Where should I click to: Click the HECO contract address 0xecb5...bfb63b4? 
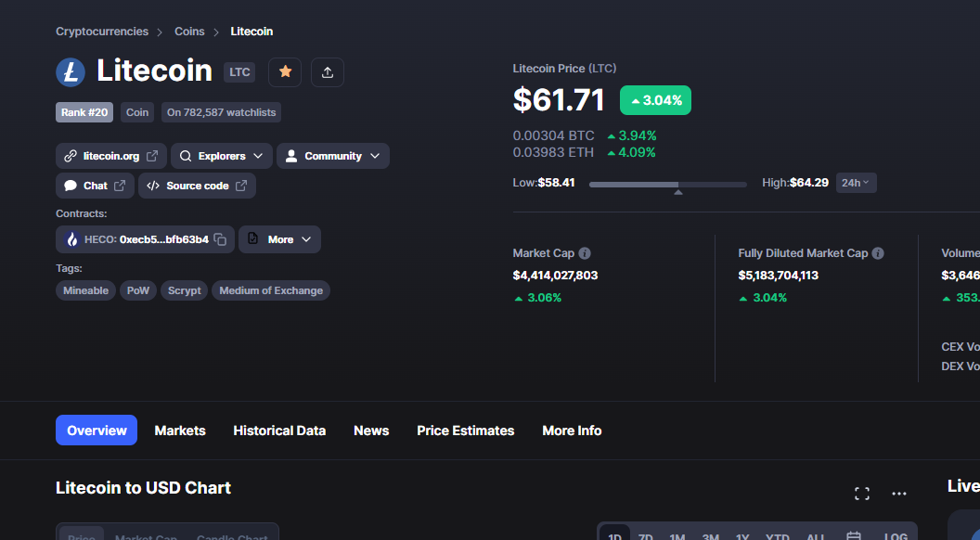(x=163, y=239)
